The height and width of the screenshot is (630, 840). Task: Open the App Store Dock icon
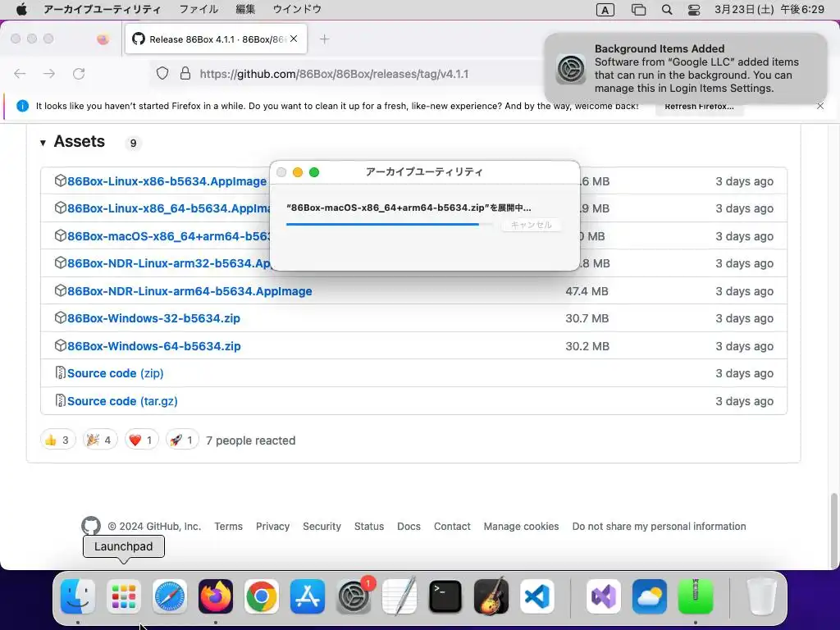pyautogui.click(x=308, y=596)
